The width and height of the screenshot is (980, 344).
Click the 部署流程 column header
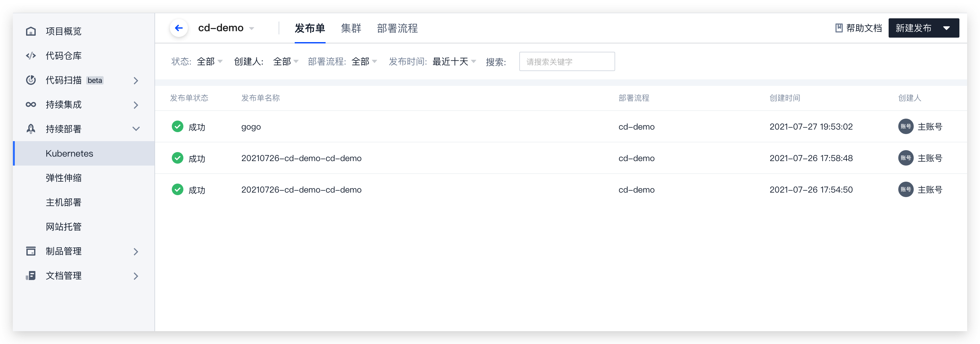point(634,98)
